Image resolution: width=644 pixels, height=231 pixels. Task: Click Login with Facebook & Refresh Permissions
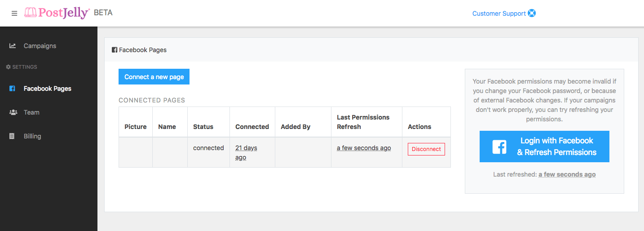pos(544,147)
